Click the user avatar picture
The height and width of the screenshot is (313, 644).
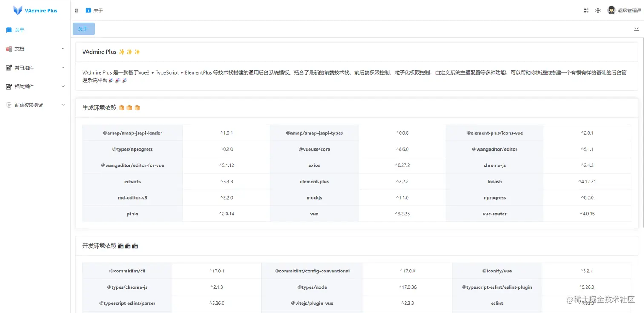click(612, 11)
